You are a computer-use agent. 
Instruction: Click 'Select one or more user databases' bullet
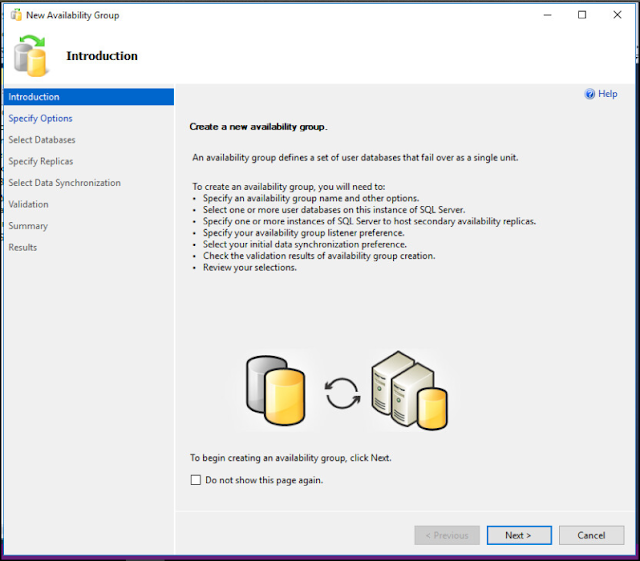coord(334,210)
